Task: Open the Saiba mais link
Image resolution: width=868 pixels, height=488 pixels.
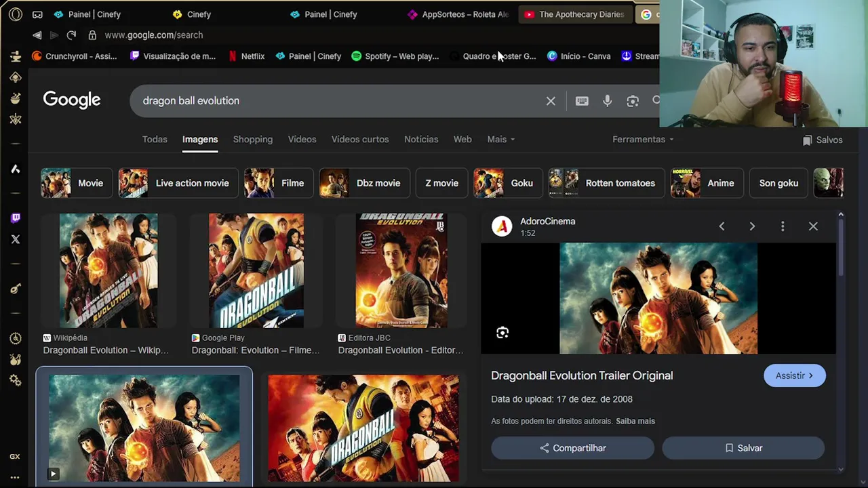Action: click(635, 421)
